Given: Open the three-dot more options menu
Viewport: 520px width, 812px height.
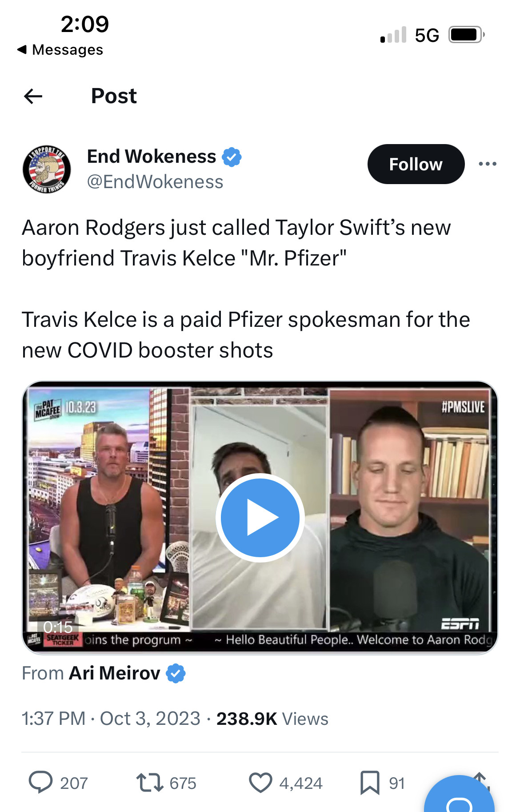Looking at the screenshot, I should pos(488,164).
